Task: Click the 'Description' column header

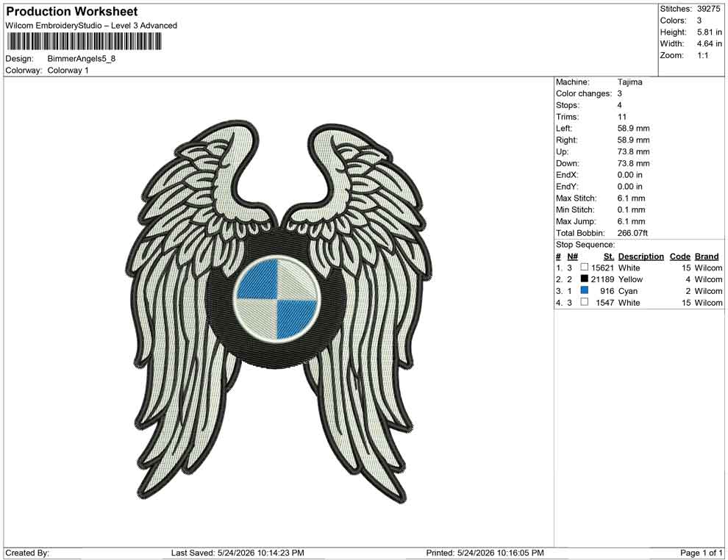Action: pos(641,256)
